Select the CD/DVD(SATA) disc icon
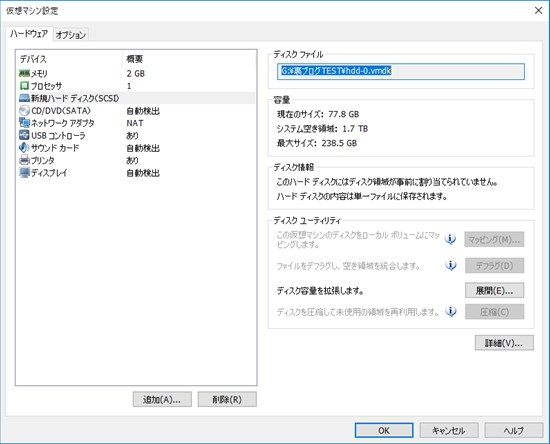 [24, 110]
